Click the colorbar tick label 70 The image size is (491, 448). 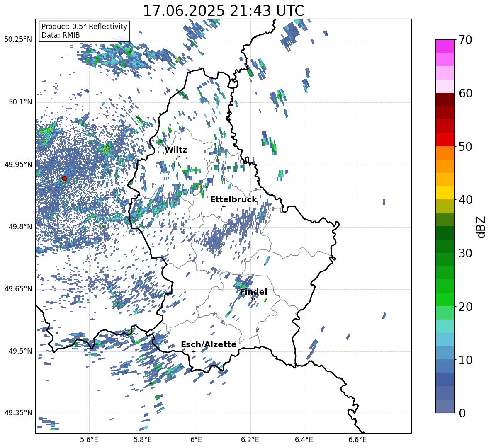point(465,40)
